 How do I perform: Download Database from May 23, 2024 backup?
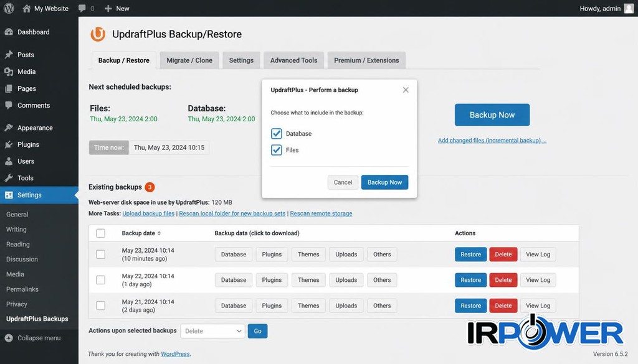click(234, 254)
